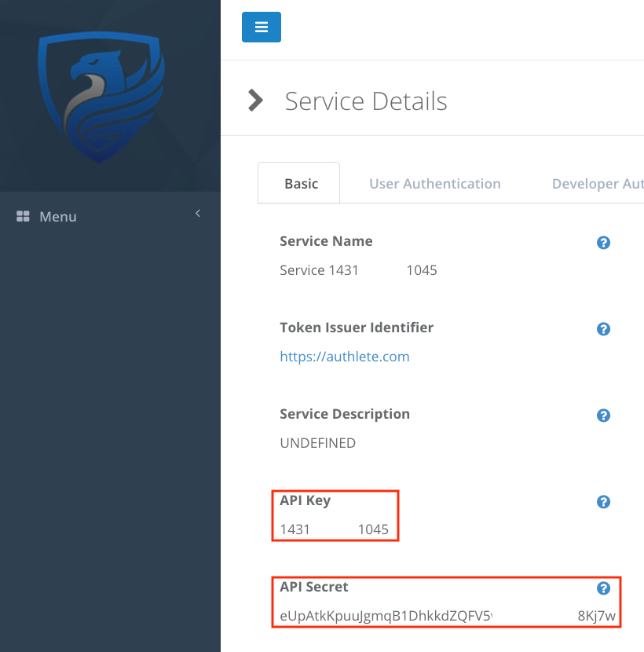
Task: Open the Developer Authentication tab
Action: pos(597,184)
